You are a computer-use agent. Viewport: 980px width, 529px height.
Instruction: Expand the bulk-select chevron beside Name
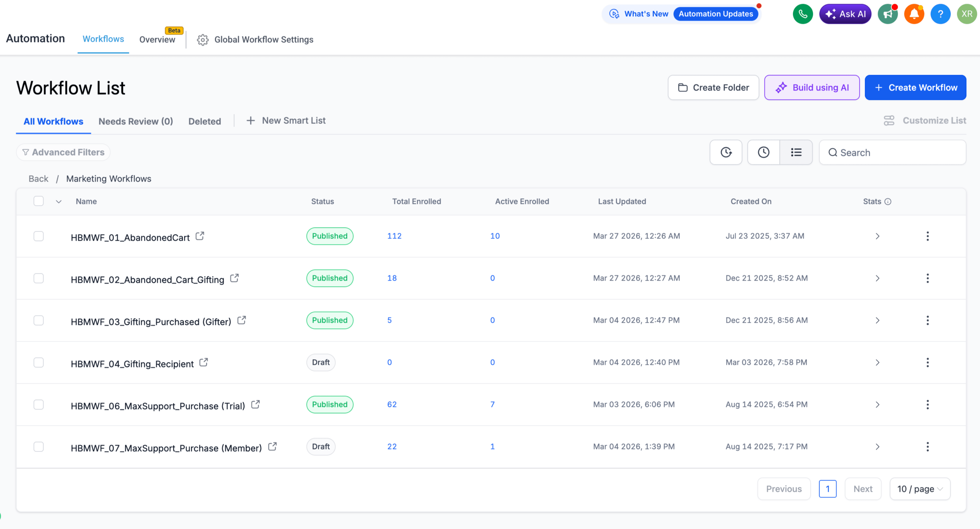59,201
